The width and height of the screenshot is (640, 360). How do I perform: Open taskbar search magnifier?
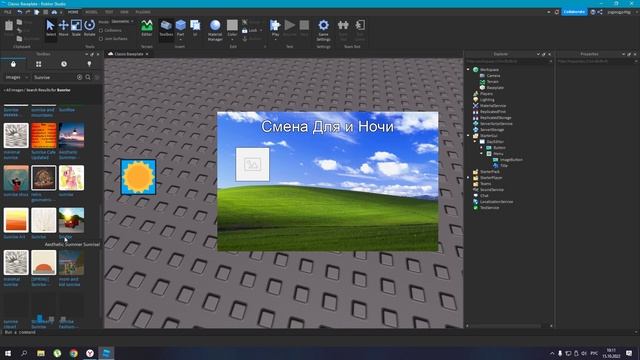pos(24,353)
